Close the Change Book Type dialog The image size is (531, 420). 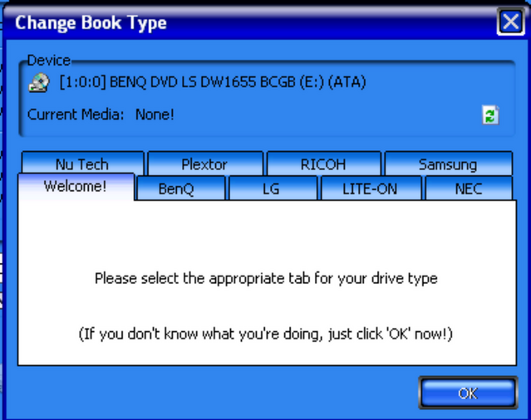pos(511,22)
